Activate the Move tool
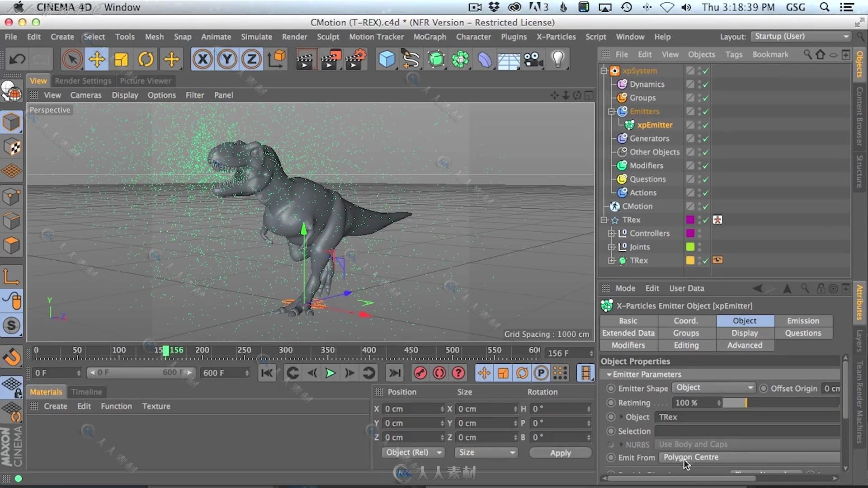 (x=97, y=59)
